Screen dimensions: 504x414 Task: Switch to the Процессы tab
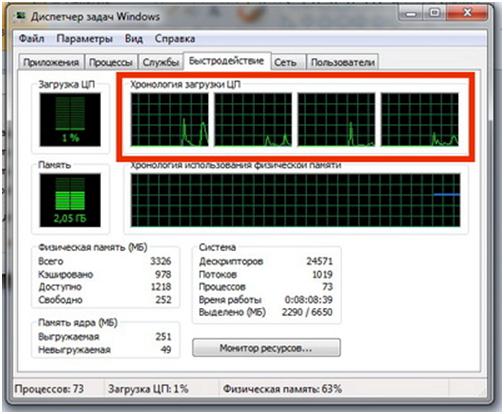(111, 62)
